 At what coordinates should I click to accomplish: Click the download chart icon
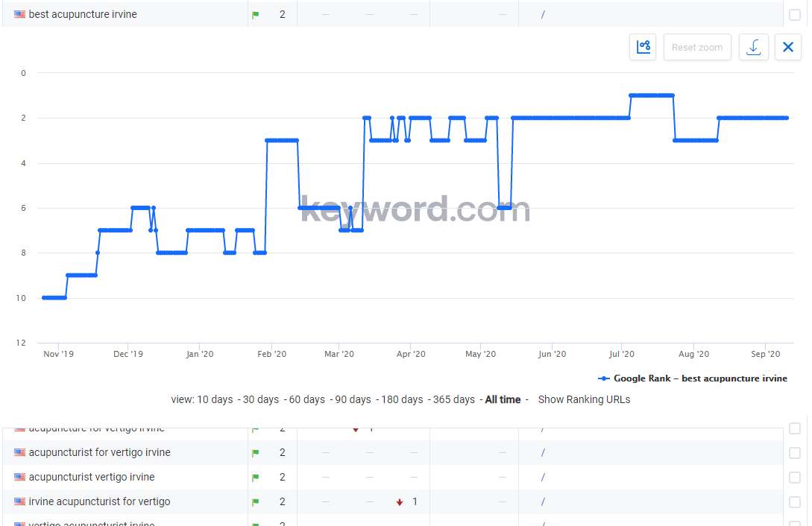[x=753, y=47]
